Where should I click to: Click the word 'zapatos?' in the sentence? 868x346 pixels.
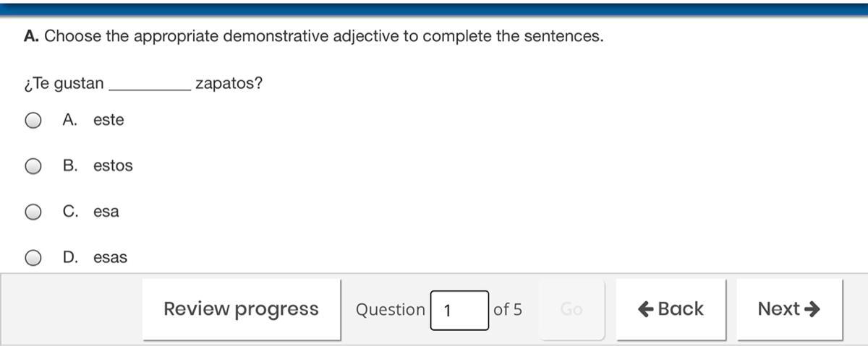tap(229, 84)
